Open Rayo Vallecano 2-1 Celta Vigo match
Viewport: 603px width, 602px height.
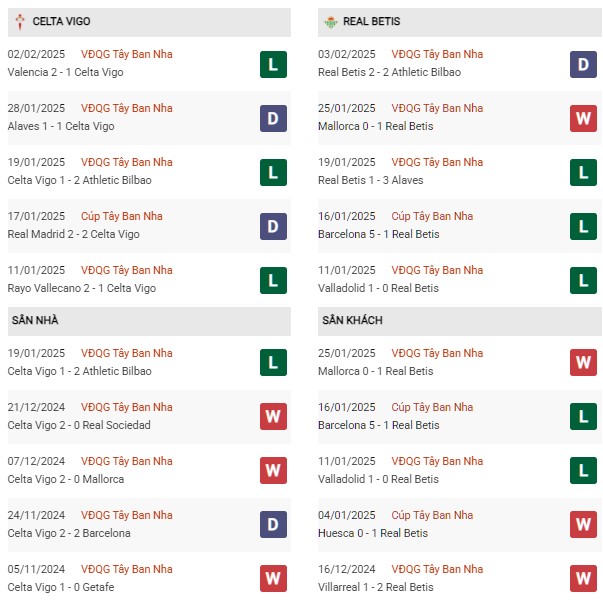[x=82, y=288]
